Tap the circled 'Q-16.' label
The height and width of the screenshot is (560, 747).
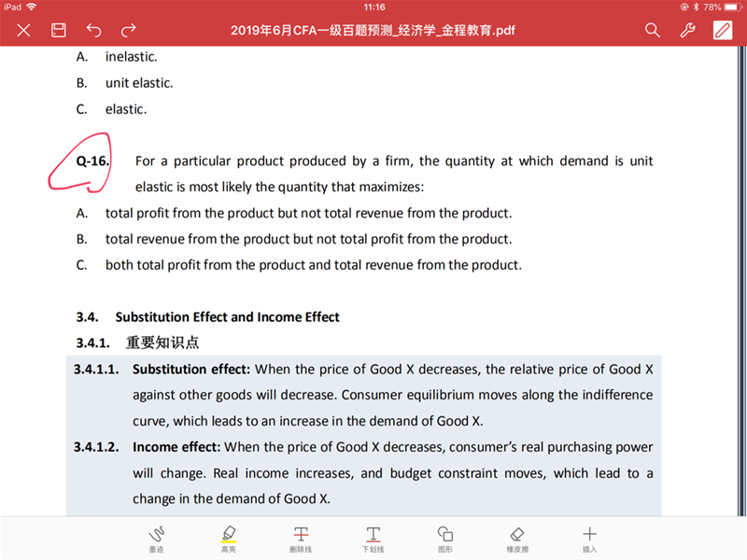tap(92, 161)
